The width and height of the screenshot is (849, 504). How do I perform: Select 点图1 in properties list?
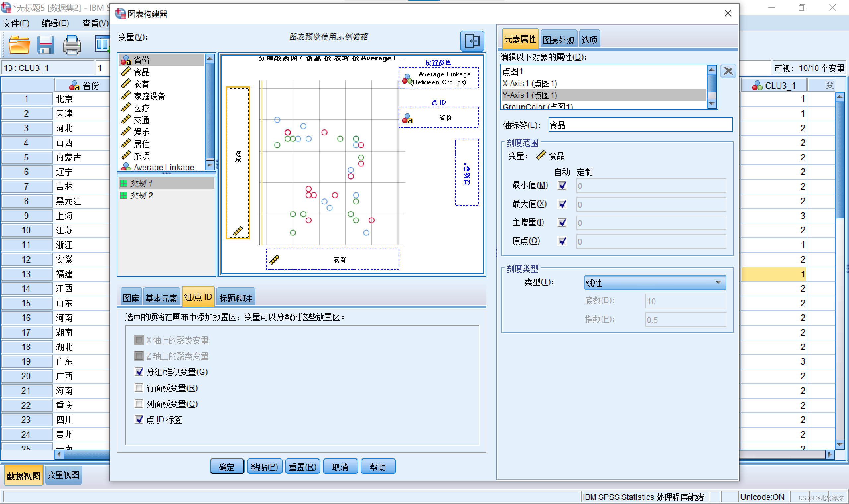pos(604,71)
